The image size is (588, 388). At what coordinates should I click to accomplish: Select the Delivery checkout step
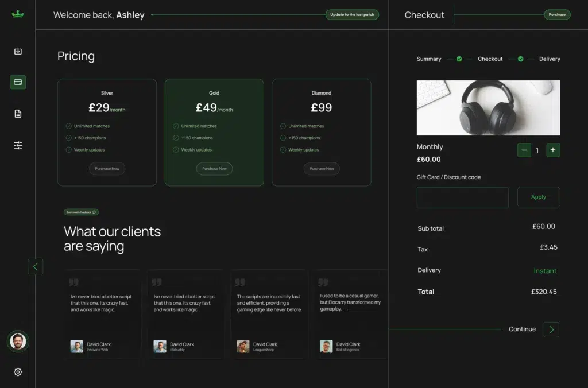pyautogui.click(x=550, y=59)
